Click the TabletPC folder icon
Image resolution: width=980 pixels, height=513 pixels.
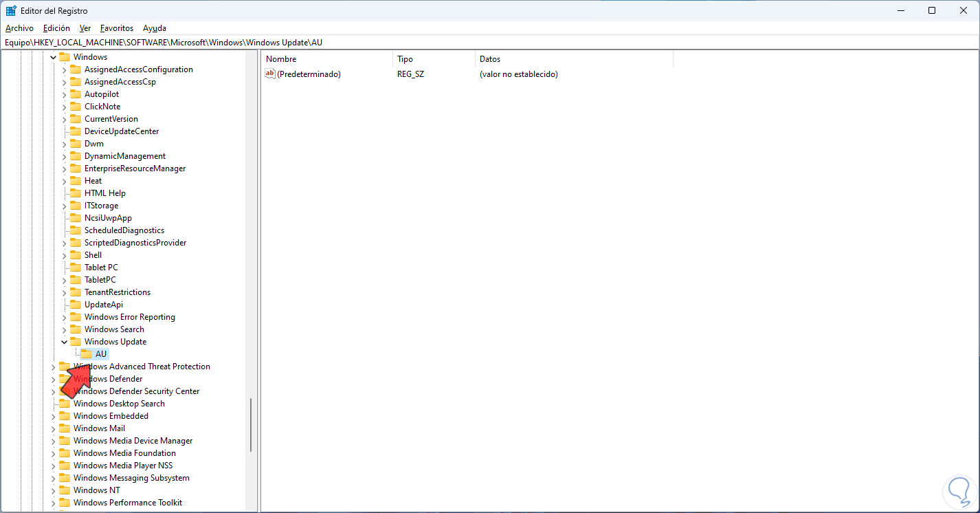point(76,280)
